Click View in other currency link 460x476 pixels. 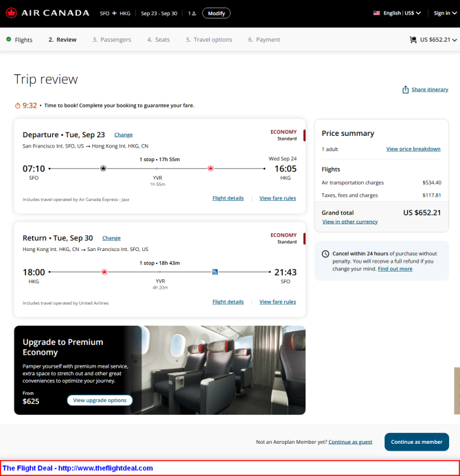349,222
